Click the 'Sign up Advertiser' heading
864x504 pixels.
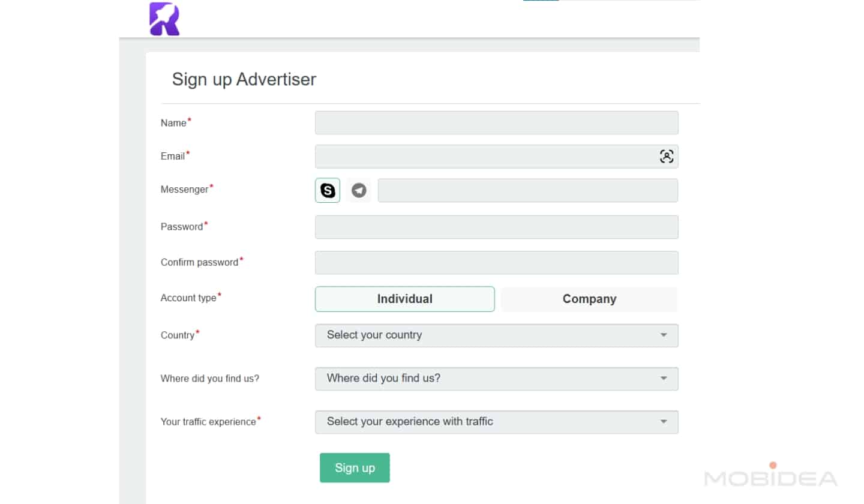[x=244, y=79]
